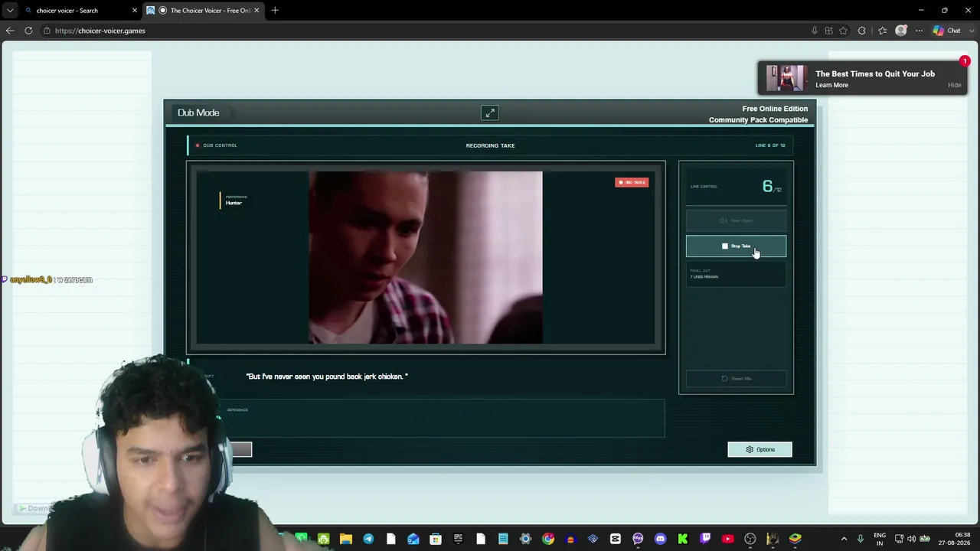Open Google Chrome from the taskbar
The height and width of the screenshot is (551, 980).
(548, 540)
